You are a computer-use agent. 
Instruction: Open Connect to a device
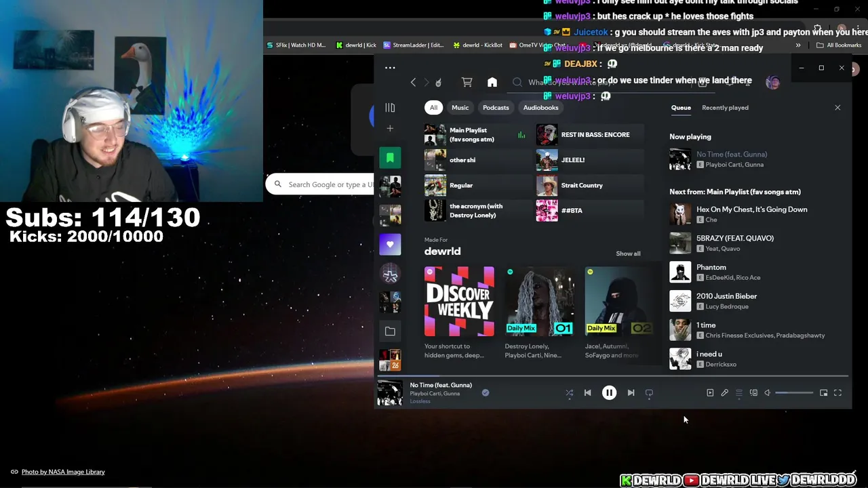tap(753, 392)
